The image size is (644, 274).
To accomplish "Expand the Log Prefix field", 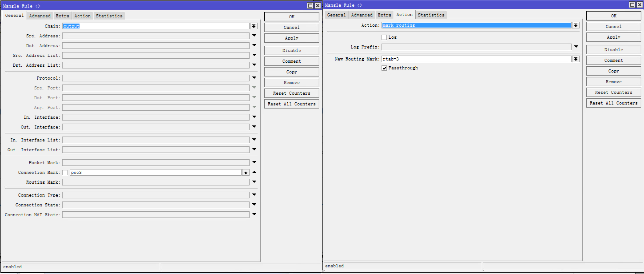I will tap(576, 47).
